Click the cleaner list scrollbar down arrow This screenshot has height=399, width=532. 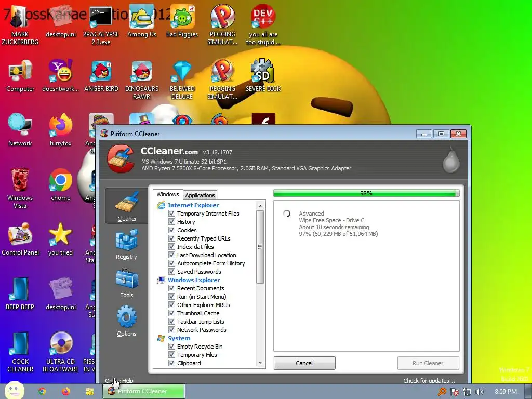260,363
